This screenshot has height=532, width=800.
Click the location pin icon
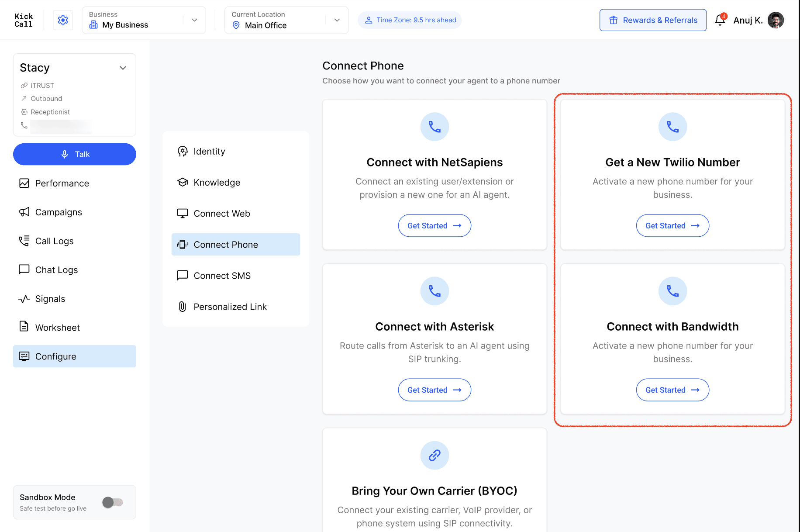click(x=236, y=25)
